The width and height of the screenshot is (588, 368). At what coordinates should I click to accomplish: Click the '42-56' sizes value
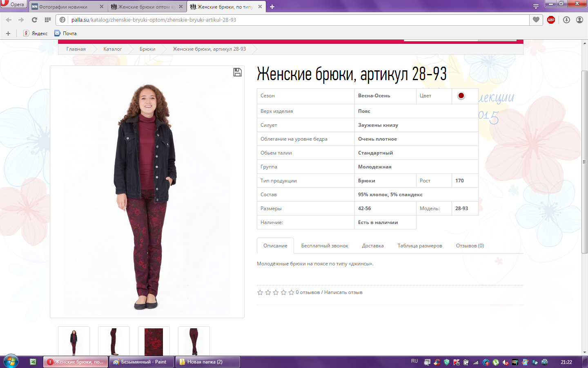pyautogui.click(x=365, y=209)
